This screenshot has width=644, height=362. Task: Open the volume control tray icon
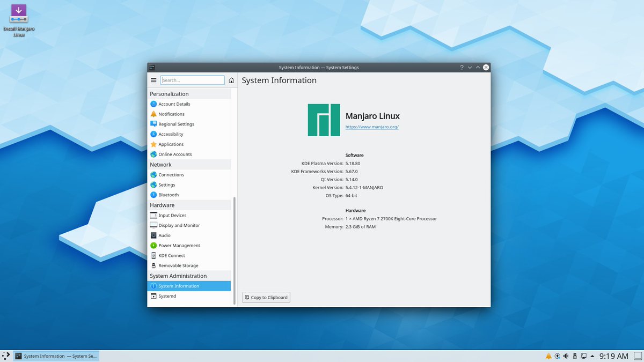pos(566,356)
